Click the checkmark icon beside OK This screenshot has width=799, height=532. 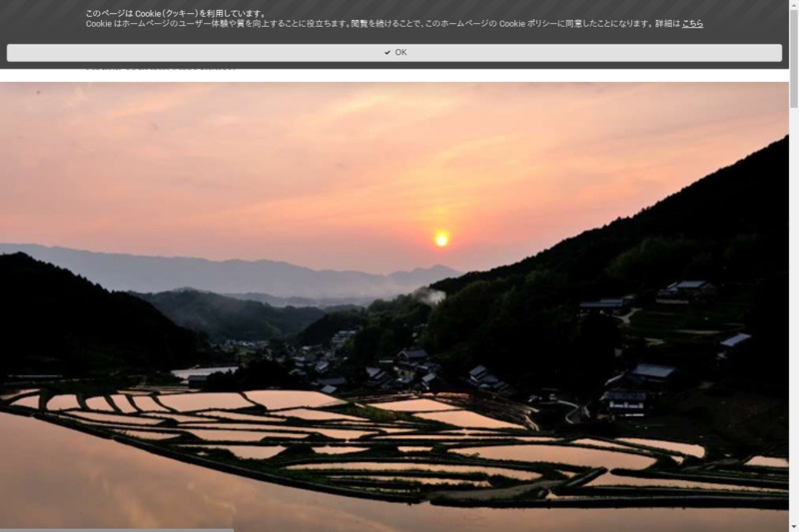point(388,53)
